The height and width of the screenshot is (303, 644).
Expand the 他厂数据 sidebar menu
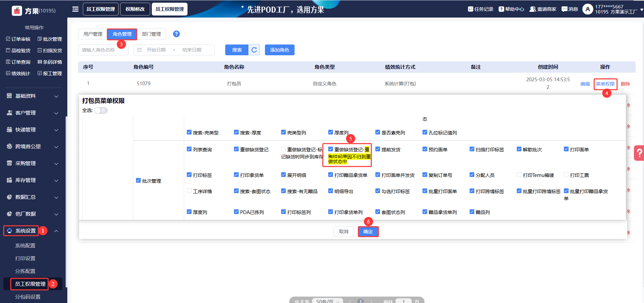(33, 214)
